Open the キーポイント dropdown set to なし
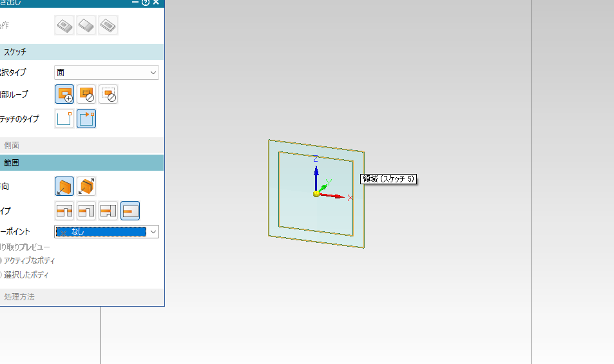This screenshot has height=364, width=614. (x=106, y=232)
